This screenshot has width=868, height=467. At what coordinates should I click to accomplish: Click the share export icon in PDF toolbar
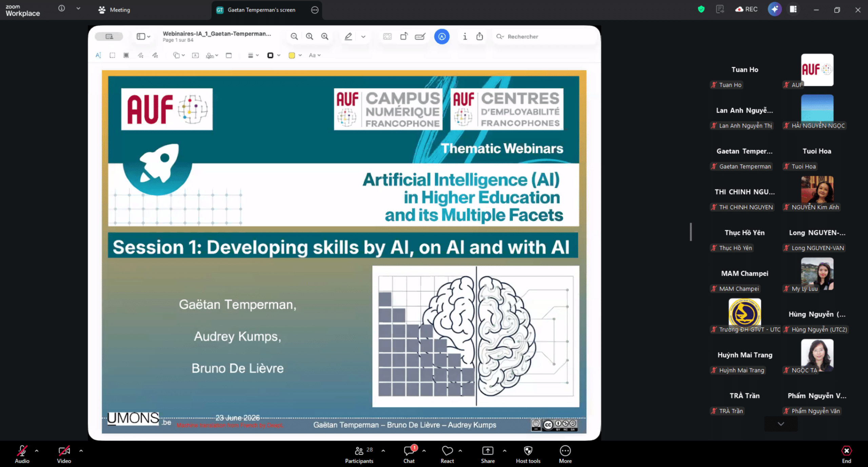point(479,36)
